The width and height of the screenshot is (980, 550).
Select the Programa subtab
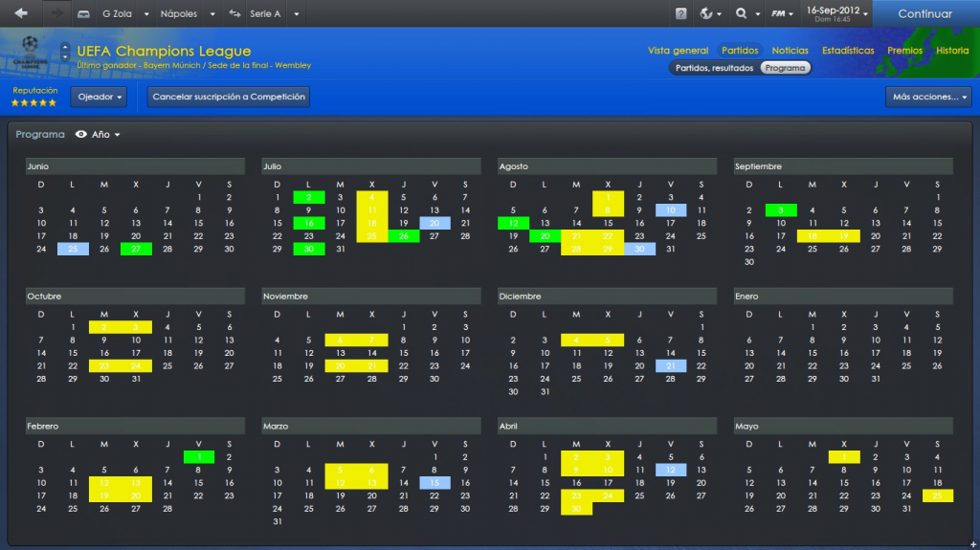point(786,68)
